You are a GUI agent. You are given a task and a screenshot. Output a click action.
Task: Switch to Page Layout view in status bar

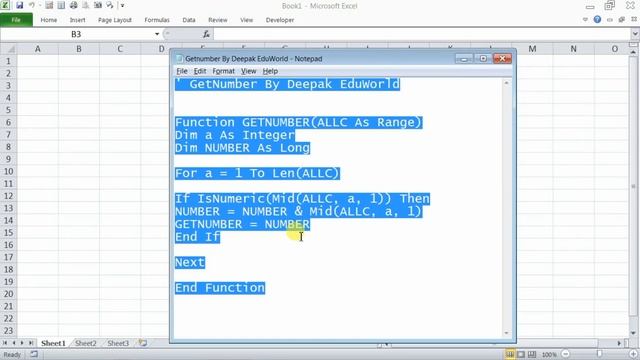[x=521, y=354]
